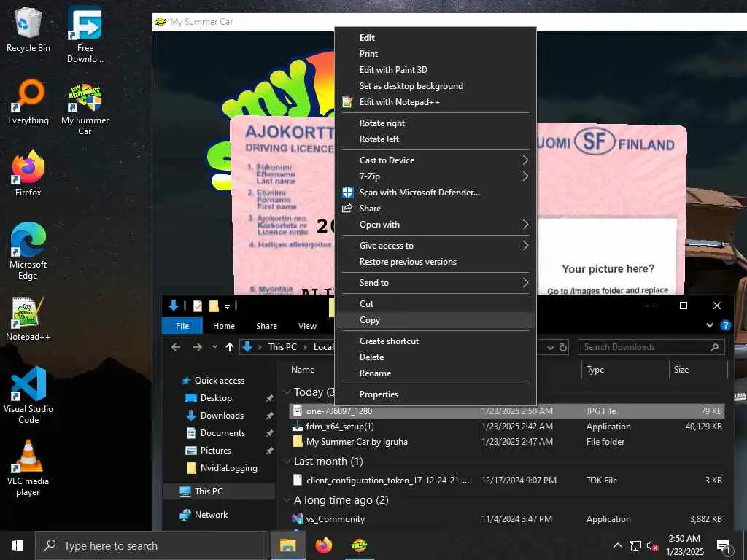Launch My Summer Car desktop shortcut
Screen dimensions: 747x560
pyautogui.click(x=85, y=109)
